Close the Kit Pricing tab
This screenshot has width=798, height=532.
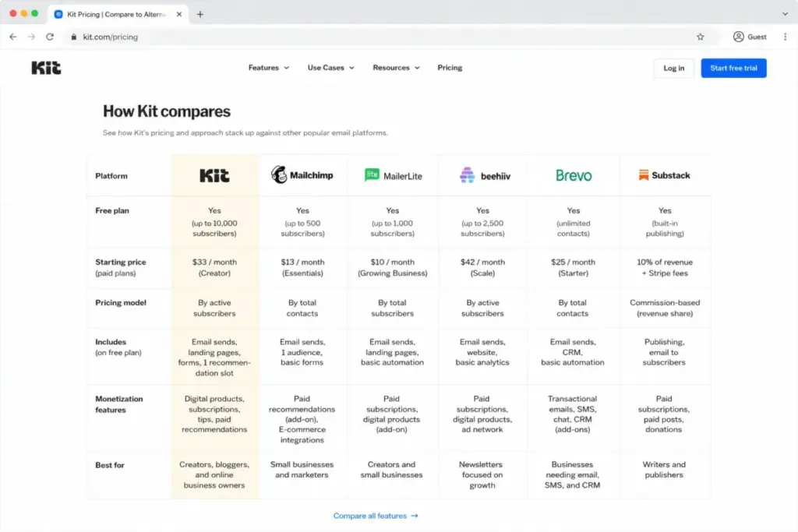tap(179, 14)
